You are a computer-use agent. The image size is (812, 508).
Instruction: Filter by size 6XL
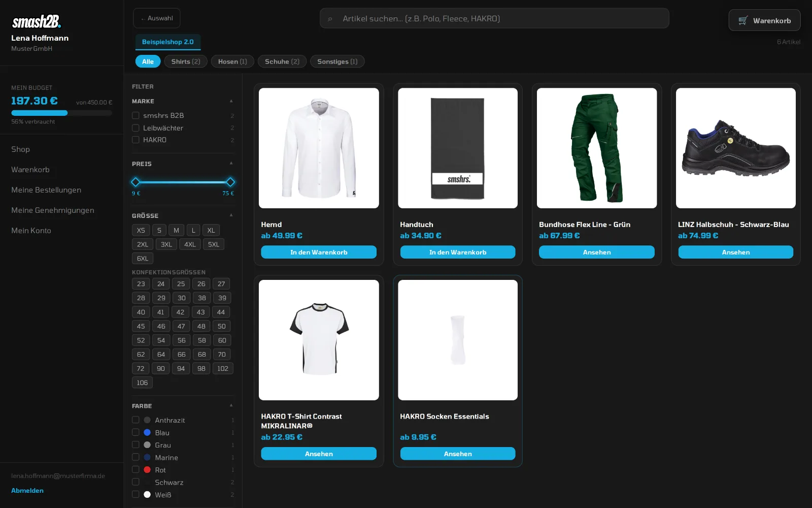(143, 259)
